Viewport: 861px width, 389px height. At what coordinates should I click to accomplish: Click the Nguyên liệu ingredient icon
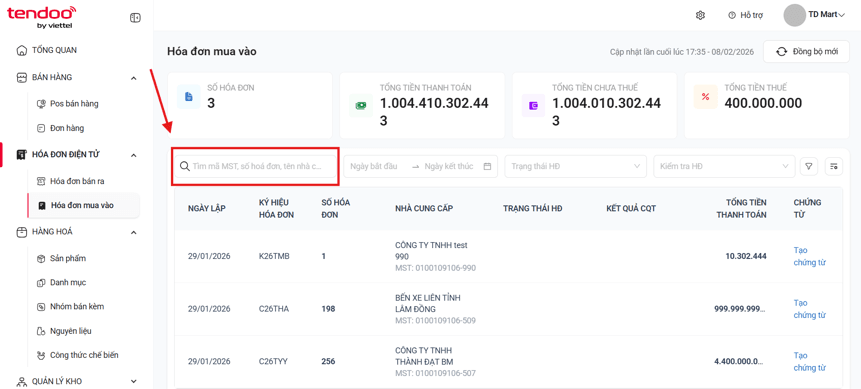point(40,331)
